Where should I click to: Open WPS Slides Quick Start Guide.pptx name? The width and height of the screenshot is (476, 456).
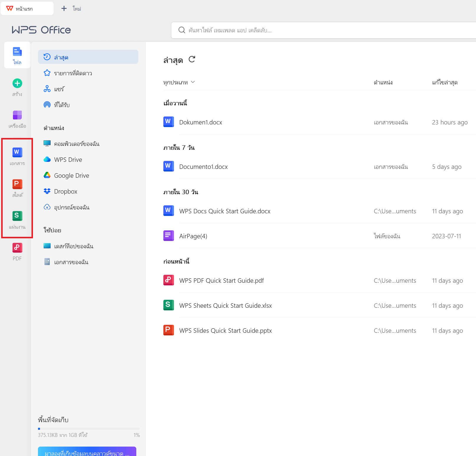tap(225, 330)
